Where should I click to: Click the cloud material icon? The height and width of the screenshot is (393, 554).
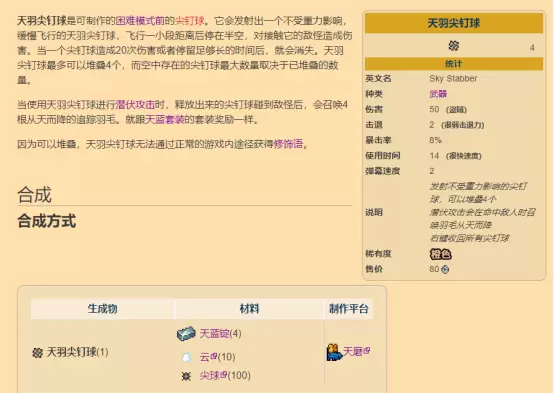click(x=187, y=358)
